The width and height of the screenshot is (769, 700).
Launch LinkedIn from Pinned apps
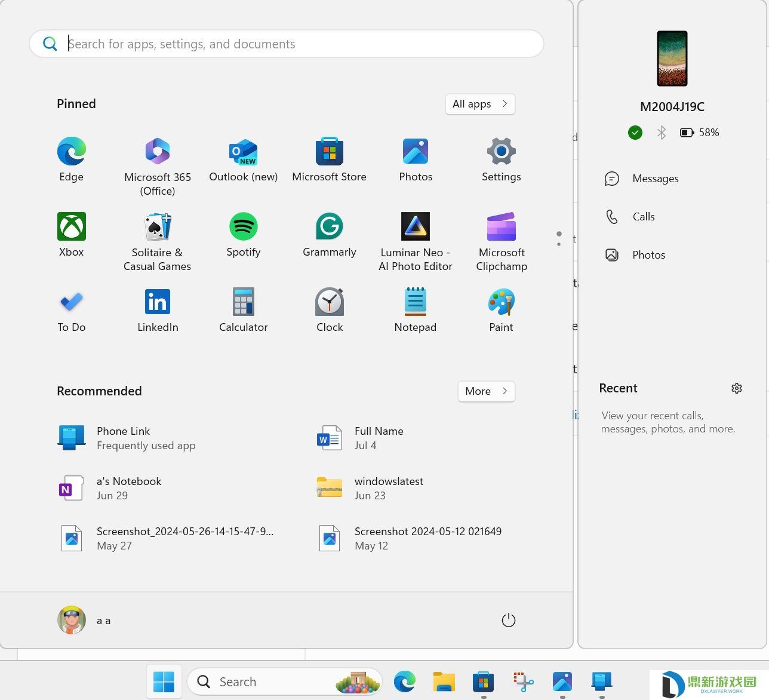(x=158, y=310)
